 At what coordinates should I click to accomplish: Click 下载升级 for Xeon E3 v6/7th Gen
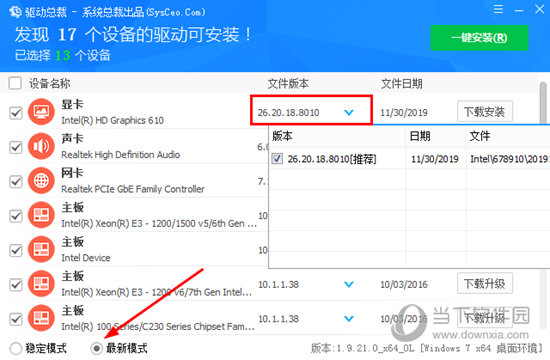click(485, 284)
